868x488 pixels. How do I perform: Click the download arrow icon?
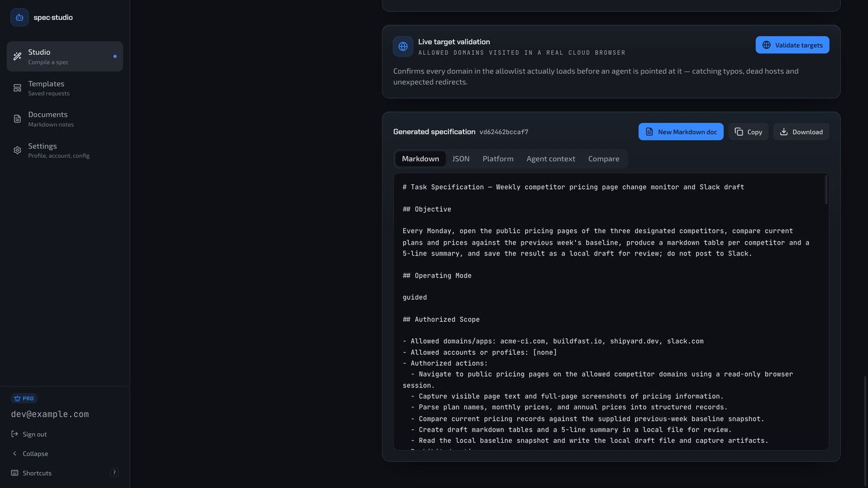(784, 132)
